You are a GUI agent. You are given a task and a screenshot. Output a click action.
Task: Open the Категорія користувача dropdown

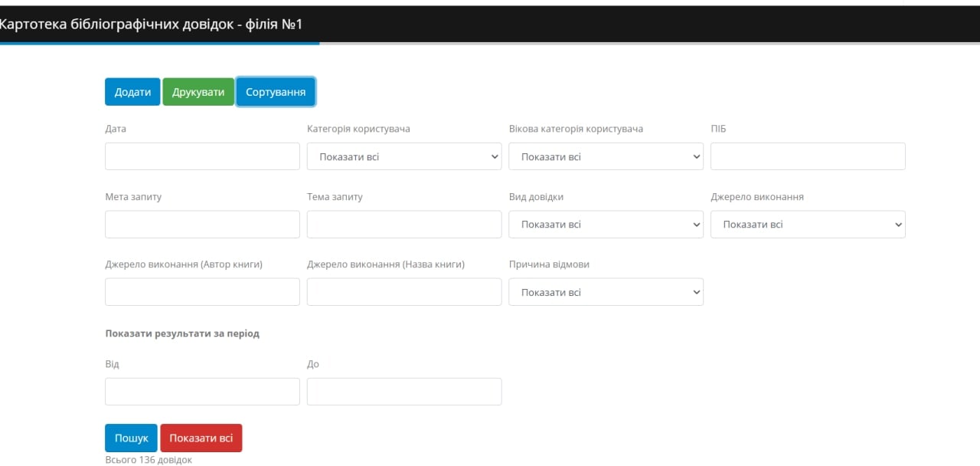[404, 156]
